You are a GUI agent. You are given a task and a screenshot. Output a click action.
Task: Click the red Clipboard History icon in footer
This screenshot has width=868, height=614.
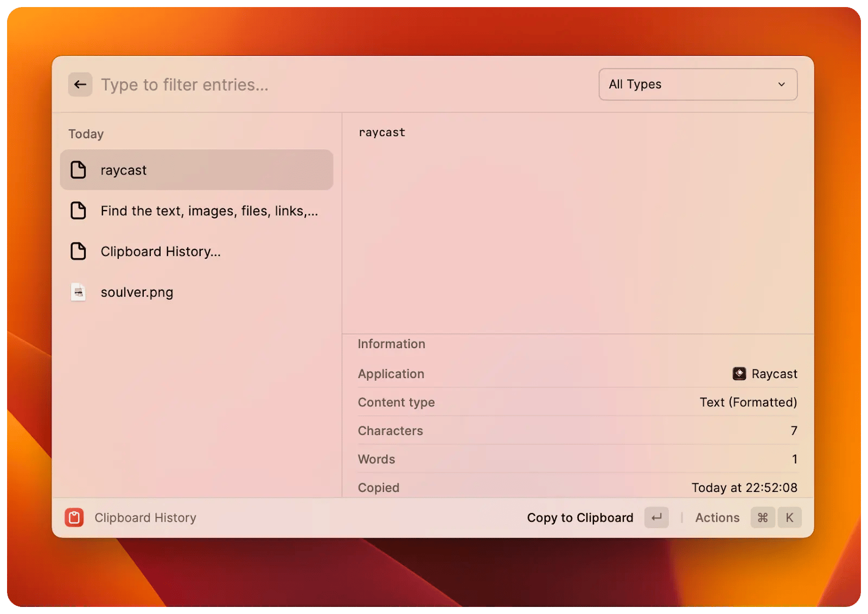pos(74,517)
